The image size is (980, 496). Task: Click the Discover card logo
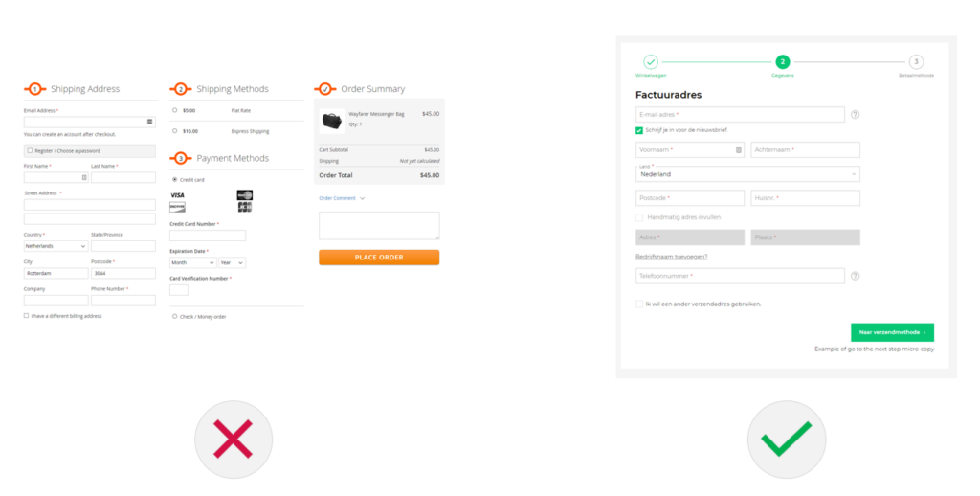point(177,207)
